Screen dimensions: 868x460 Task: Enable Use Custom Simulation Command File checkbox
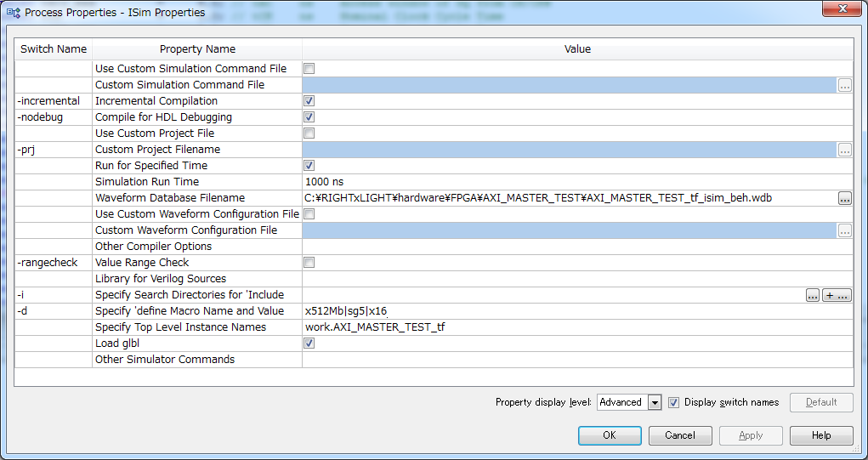click(x=309, y=69)
